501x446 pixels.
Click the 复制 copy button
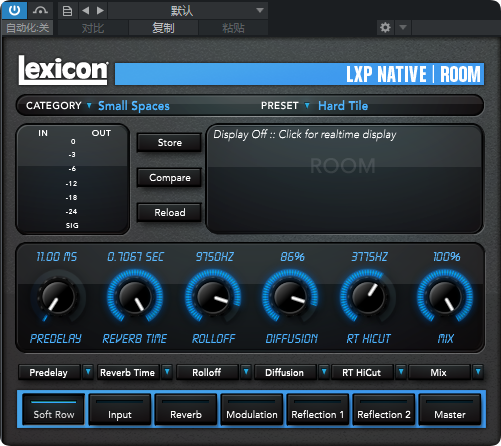point(163,28)
